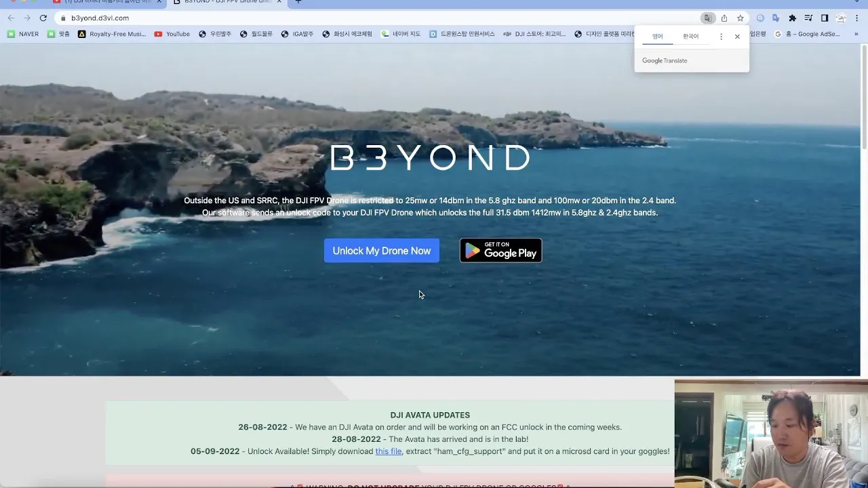Open the 맞춤 bookmark

click(x=59, y=34)
